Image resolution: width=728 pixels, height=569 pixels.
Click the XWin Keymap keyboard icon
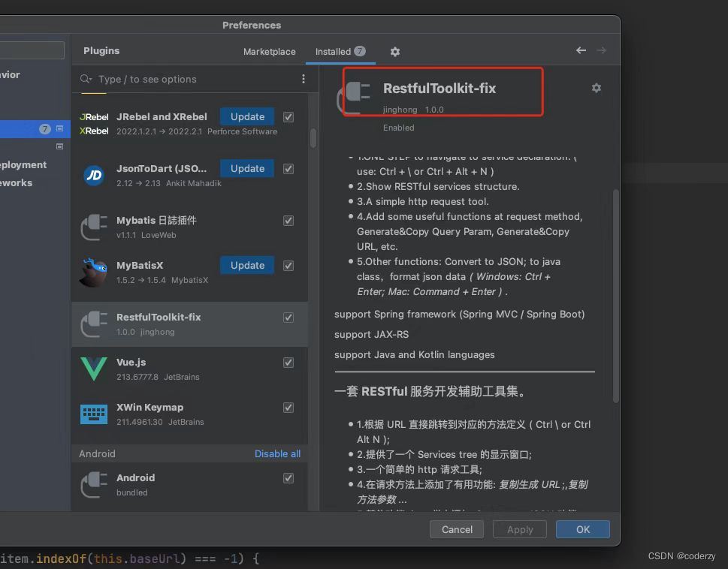tap(94, 414)
